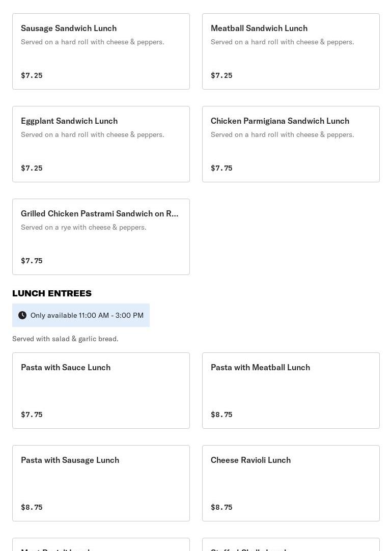Click the 'Served on a rye' description text
This screenshot has height=551, width=392.
[x=83, y=227]
